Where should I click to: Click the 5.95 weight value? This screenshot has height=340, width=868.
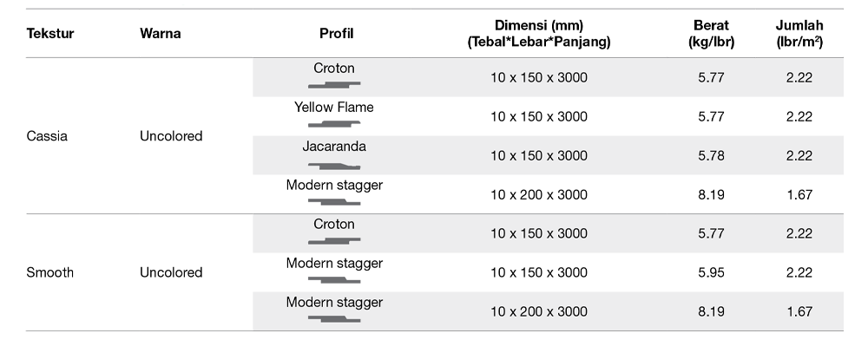[x=711, y=272]
